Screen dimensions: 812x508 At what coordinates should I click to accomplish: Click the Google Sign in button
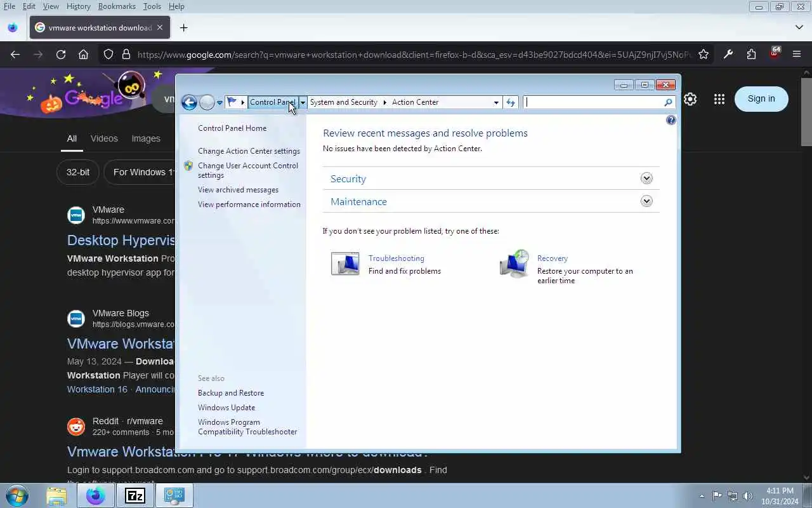click(x=761, y=98)
